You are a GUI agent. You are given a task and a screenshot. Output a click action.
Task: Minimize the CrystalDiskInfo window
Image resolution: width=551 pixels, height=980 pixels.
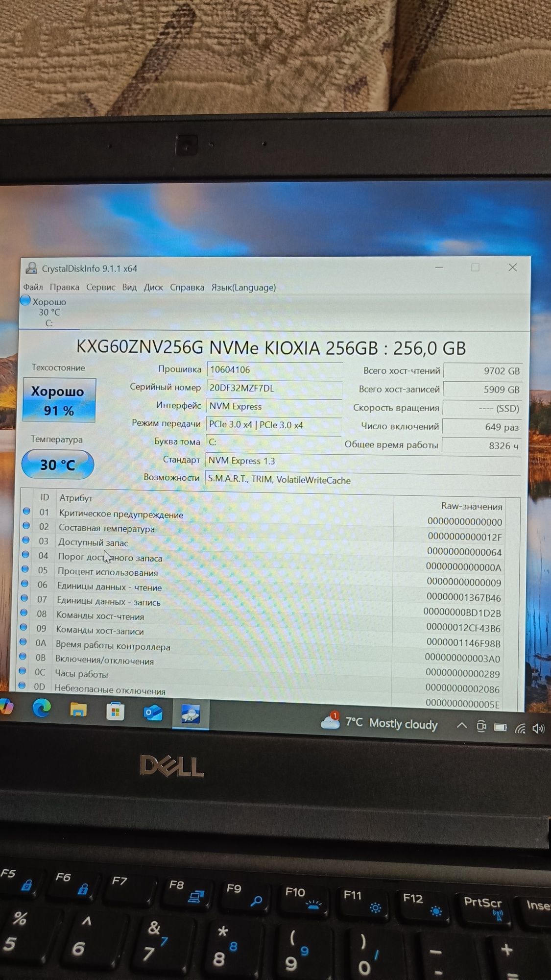[439, 268]
